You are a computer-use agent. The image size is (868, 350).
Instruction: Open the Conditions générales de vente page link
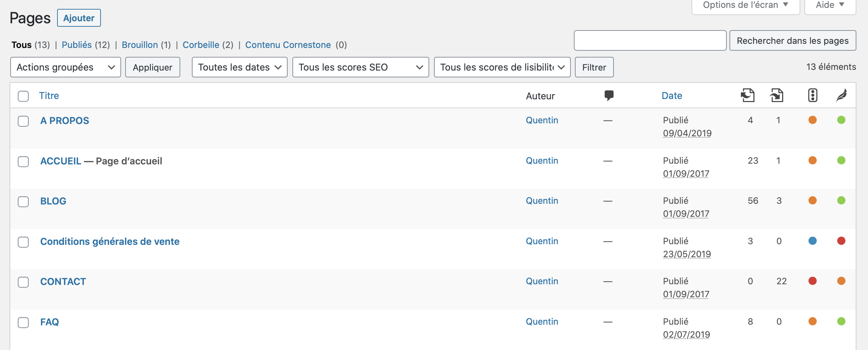110,241
